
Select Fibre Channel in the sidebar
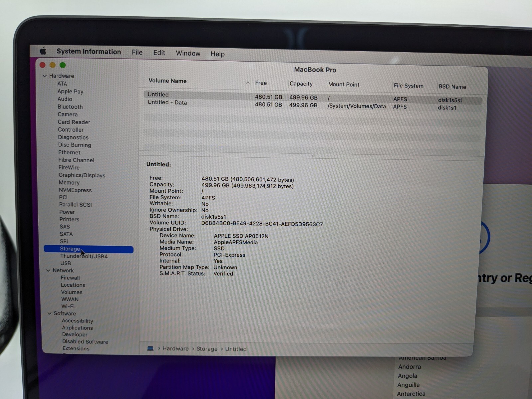(76, 160)
